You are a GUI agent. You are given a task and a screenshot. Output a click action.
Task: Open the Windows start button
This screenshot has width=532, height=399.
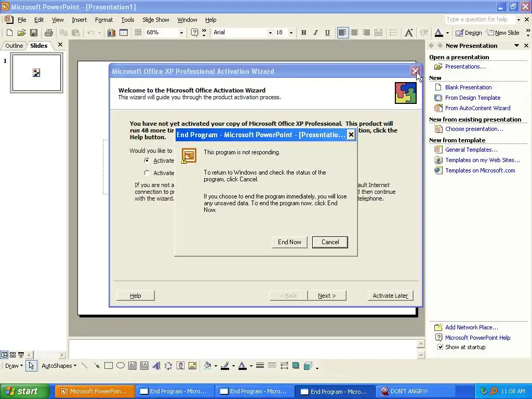[x=25, y=391]
